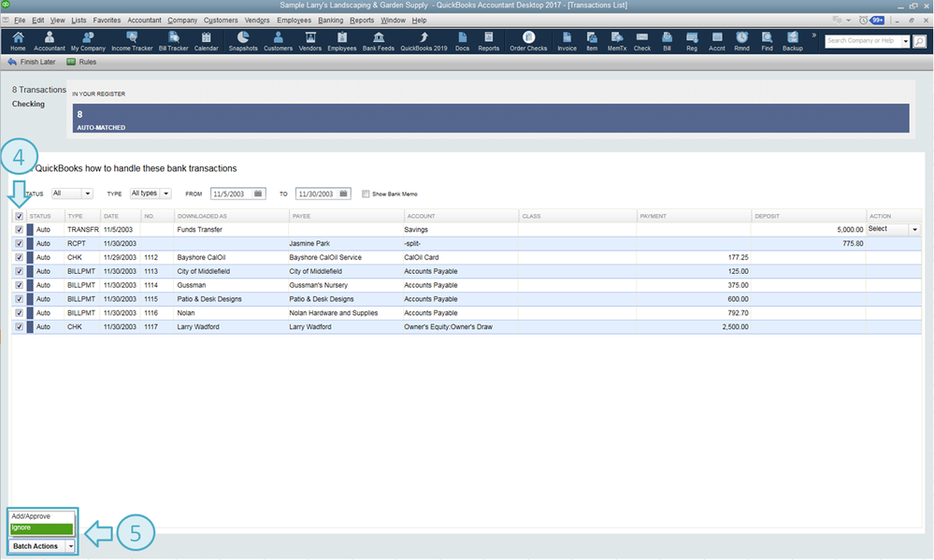The image size is (934, 560).
Task: Choose Ignore from Batch Actions list
Action: [42, 528]
